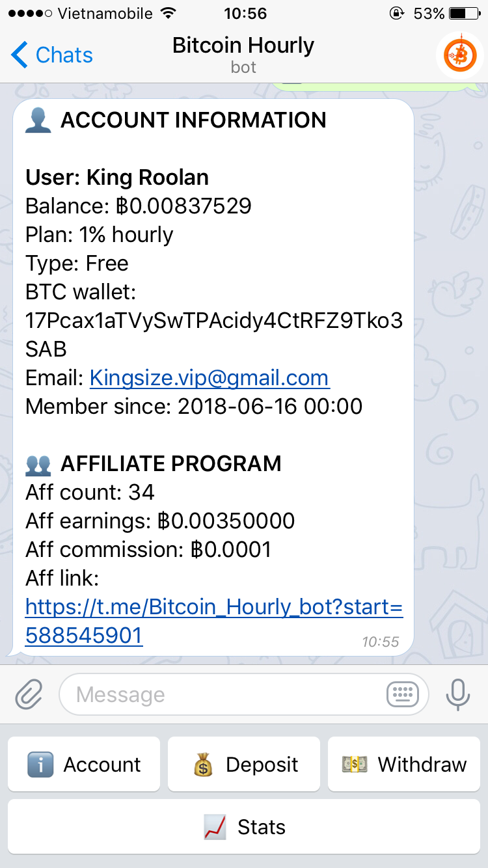The width and height of the screenshot is (488, 868).
Task: Tap the back chevron arrow
Action: [20, 55]
